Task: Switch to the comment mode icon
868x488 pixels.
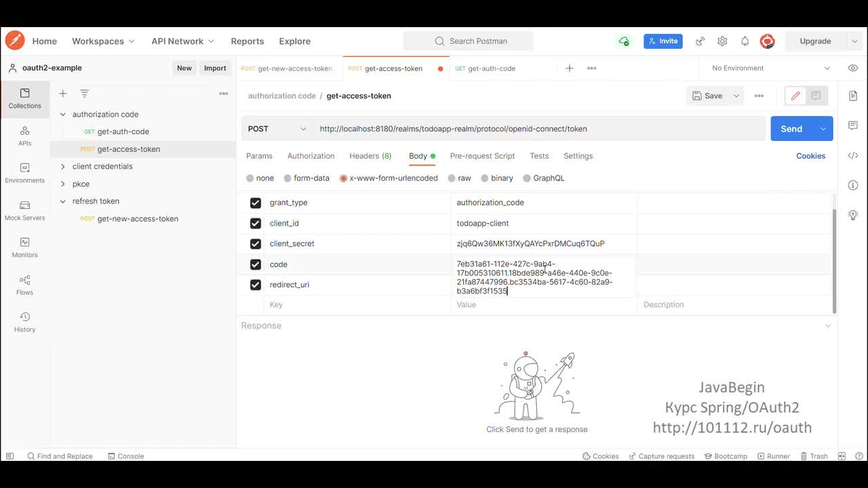Action: 816,96
